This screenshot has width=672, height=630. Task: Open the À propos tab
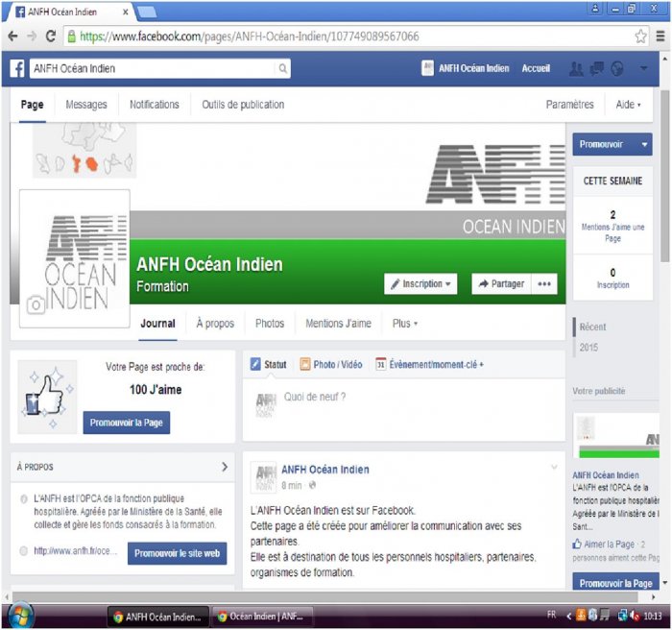(x=215, y=324)
